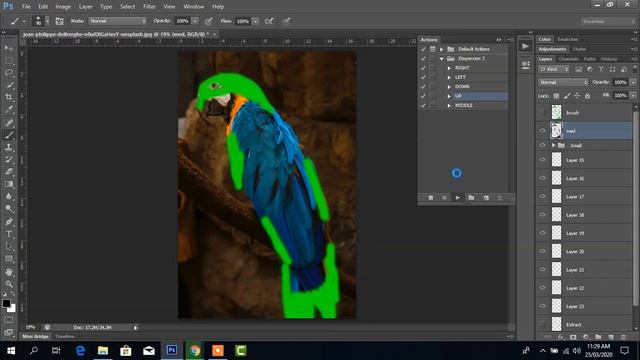Select the Blur tool
The width and height of the screenshot is (640, 360).
[9, 196]
